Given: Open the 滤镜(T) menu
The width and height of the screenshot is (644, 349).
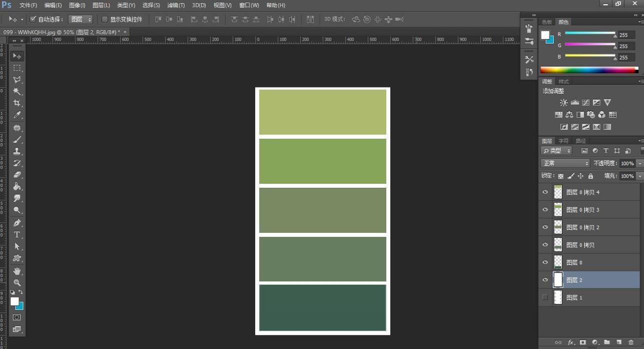Looking at the screenshot, I should point(176,5).
